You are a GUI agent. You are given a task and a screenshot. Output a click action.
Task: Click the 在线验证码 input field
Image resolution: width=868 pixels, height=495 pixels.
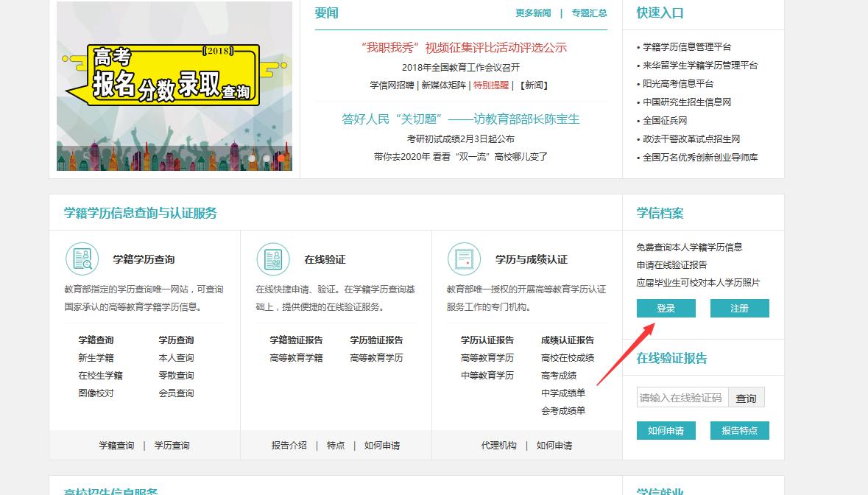click(681, 396)
